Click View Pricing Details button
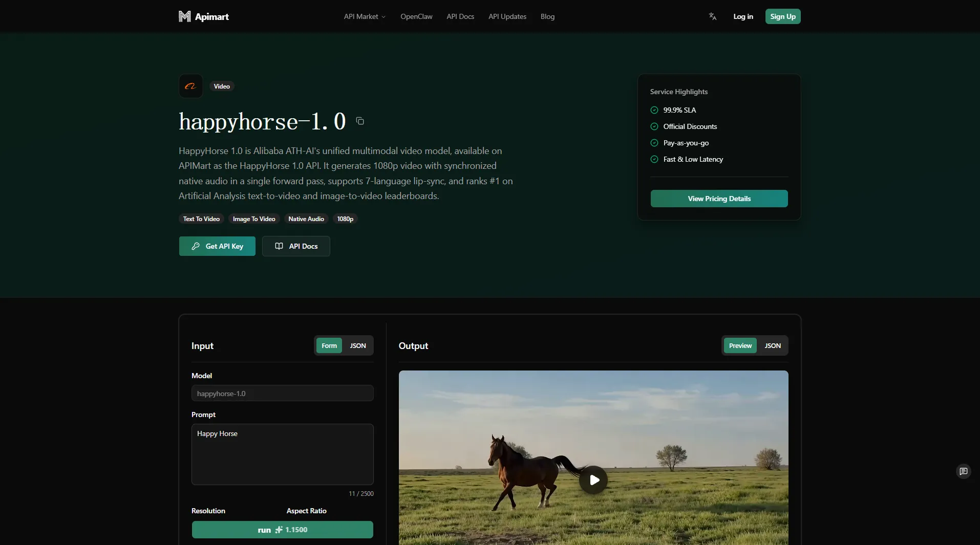Viewport: 980px width, 545px height. (719, 199)
